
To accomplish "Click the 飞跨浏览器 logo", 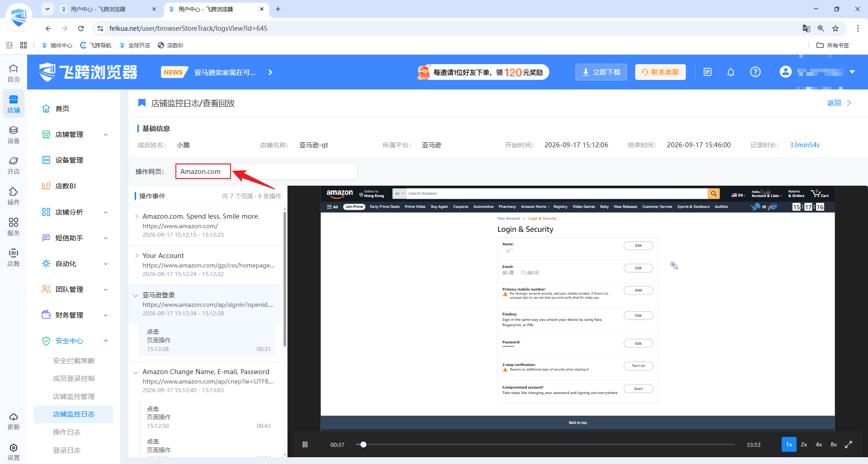I will 88,72.
